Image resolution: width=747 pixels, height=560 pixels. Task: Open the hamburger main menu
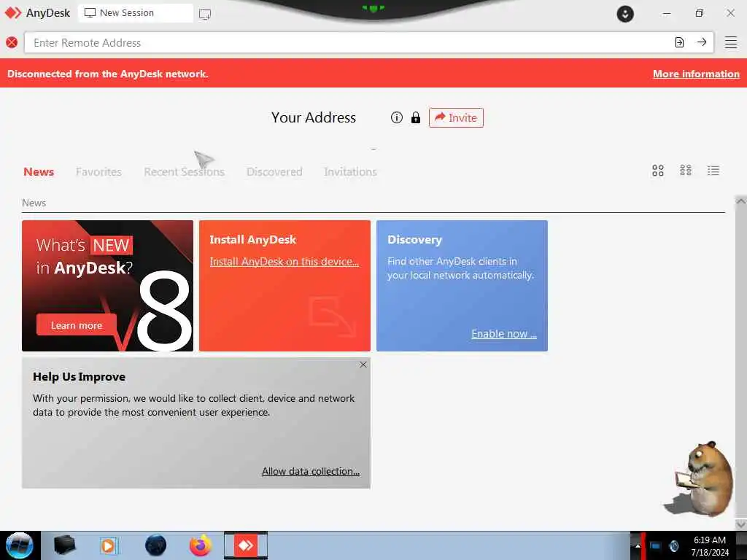[x=731, y=42]
